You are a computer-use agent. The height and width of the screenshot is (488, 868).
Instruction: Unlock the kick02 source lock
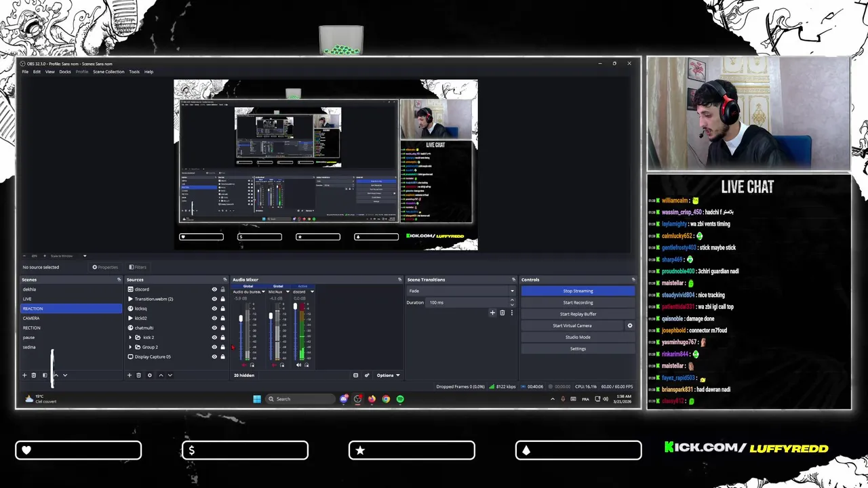(222, 318)
